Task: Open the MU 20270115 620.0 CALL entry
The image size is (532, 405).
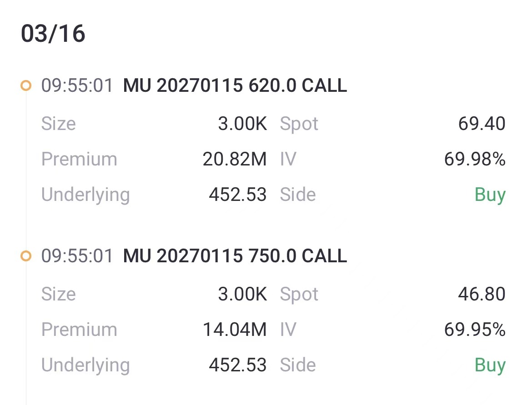Action: [235, 85]
